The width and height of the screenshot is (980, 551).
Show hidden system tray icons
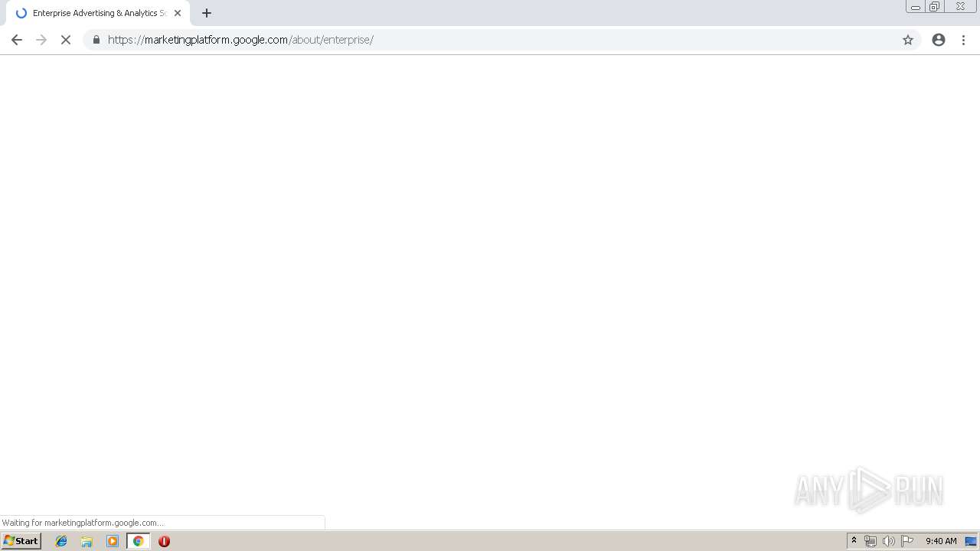[x=854, y=541]
